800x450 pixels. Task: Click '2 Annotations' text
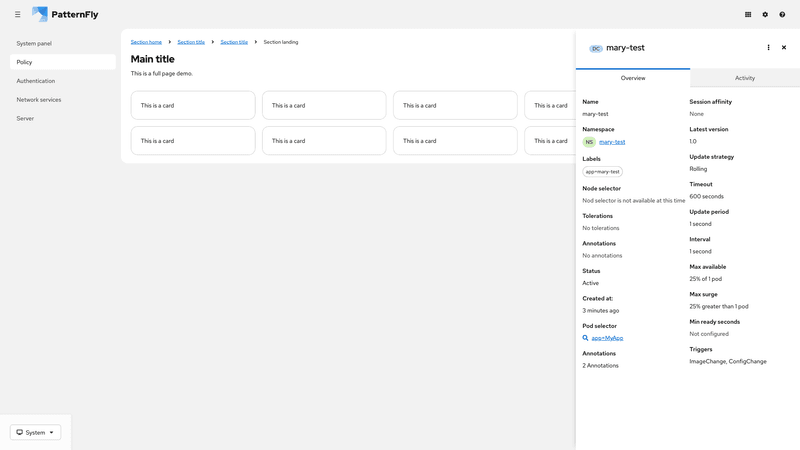(600, 365)
